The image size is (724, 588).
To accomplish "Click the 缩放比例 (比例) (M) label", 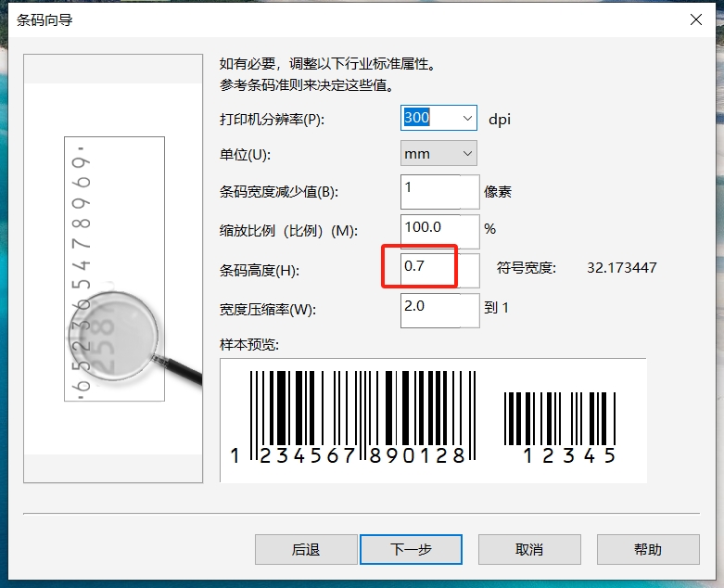I will [x=288, y=231].
